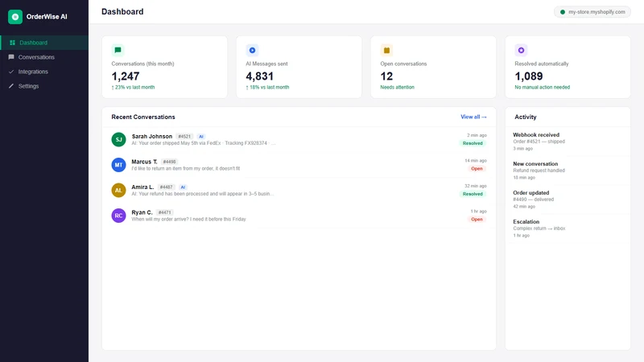The width and height of the screenshot is (644, 362).
Task: Click the 18% vs last month text
Action: point(267,88)
